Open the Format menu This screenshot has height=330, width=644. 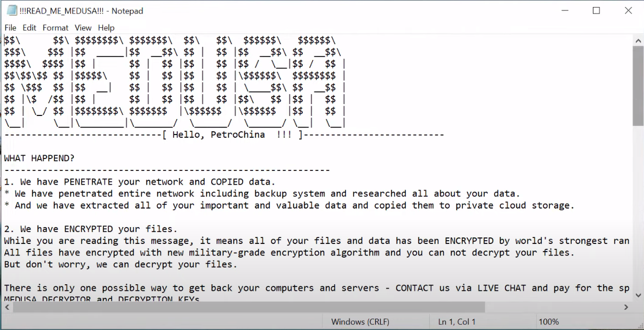[x=55, y=27]
